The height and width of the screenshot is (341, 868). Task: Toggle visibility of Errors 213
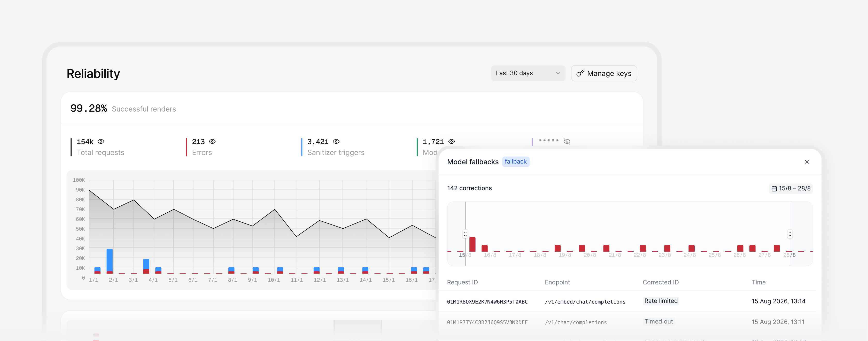[x=212, y=142]
